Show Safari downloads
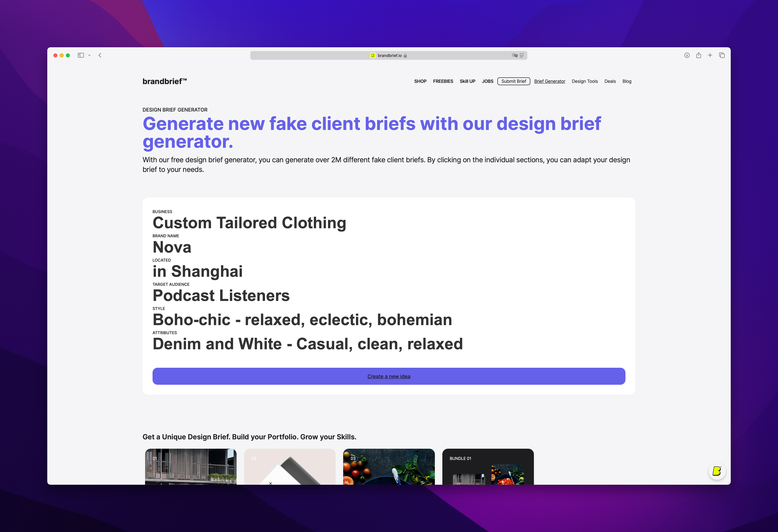The height and width of the screenshot is (532, 778). [x=687, y=55]
